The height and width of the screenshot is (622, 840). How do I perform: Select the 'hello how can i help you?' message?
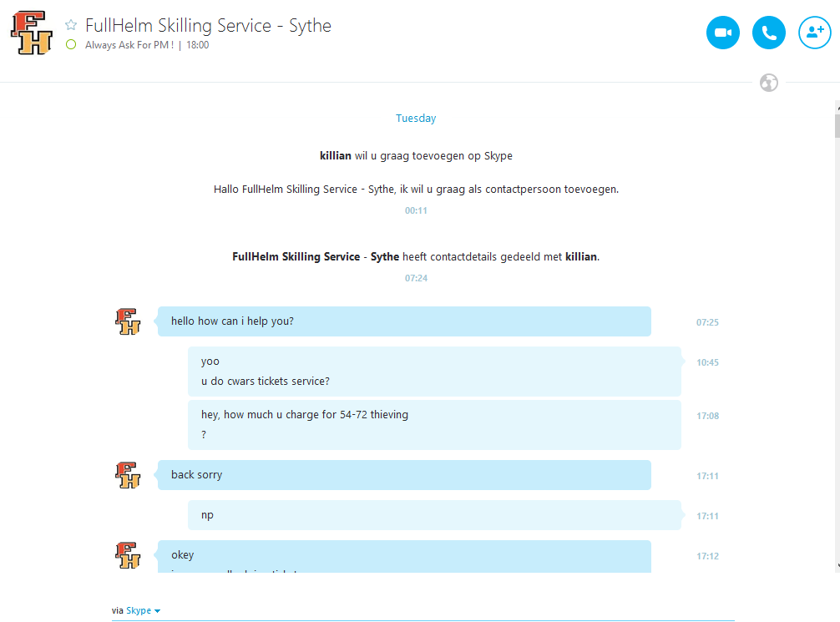[404, 321]
